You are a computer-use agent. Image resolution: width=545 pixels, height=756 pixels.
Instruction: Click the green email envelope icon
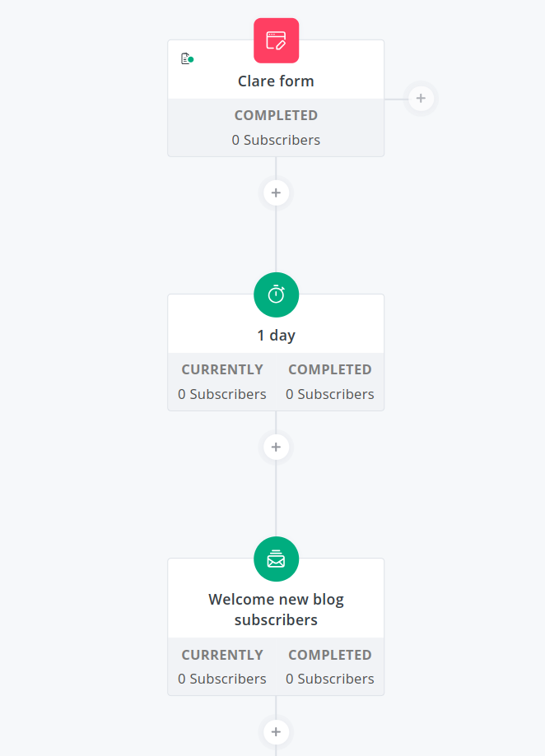coord(276,559)
